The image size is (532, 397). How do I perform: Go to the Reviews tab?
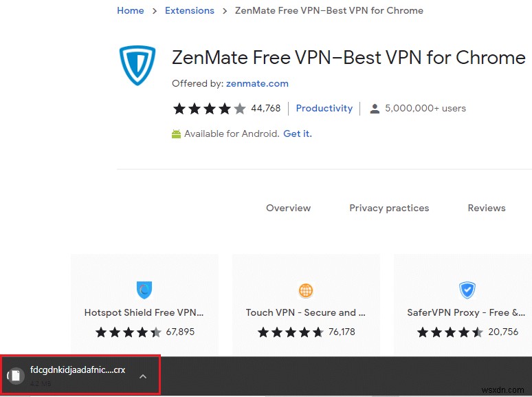[x=487, y=208]
